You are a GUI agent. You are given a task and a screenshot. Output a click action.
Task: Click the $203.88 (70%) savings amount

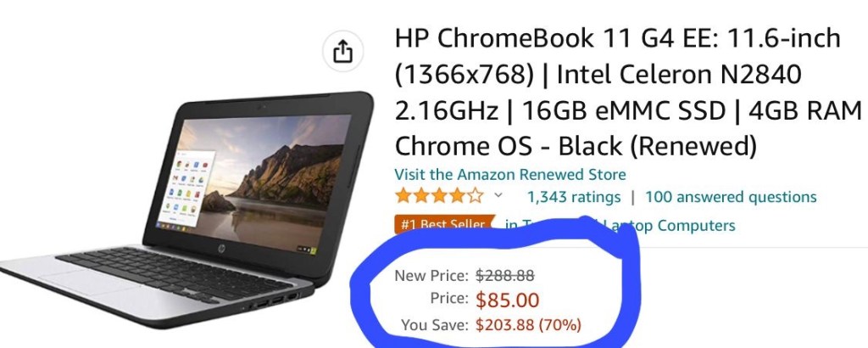pyautogui.click(x=529, y=325)
